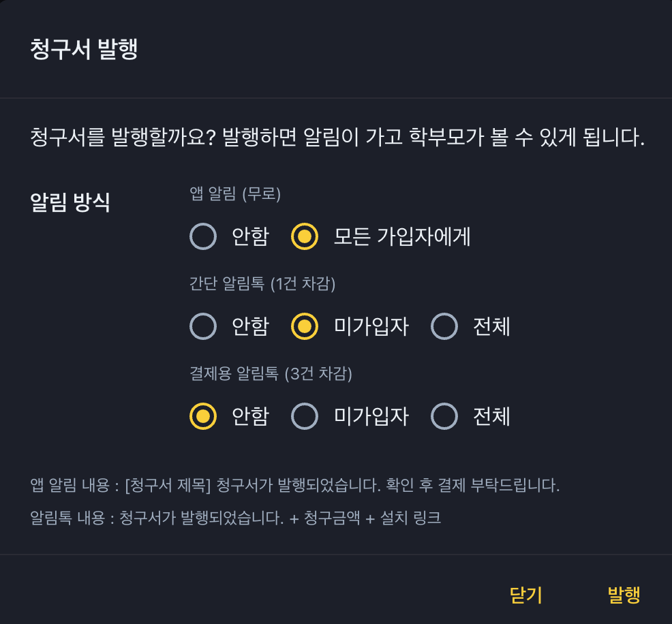
Task: Select the 미가입자 radio under 결제용 알림톡
Action: coord(305,416)
